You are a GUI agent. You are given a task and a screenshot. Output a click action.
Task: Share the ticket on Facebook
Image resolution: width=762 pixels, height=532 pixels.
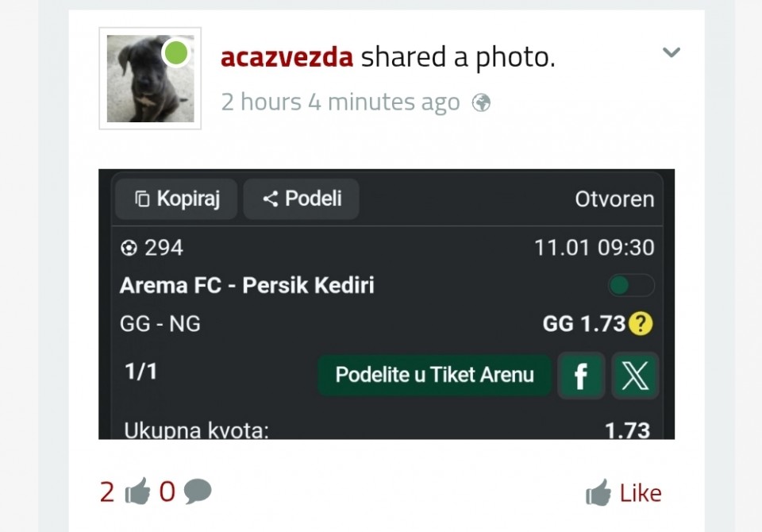(x=580, y=376)
